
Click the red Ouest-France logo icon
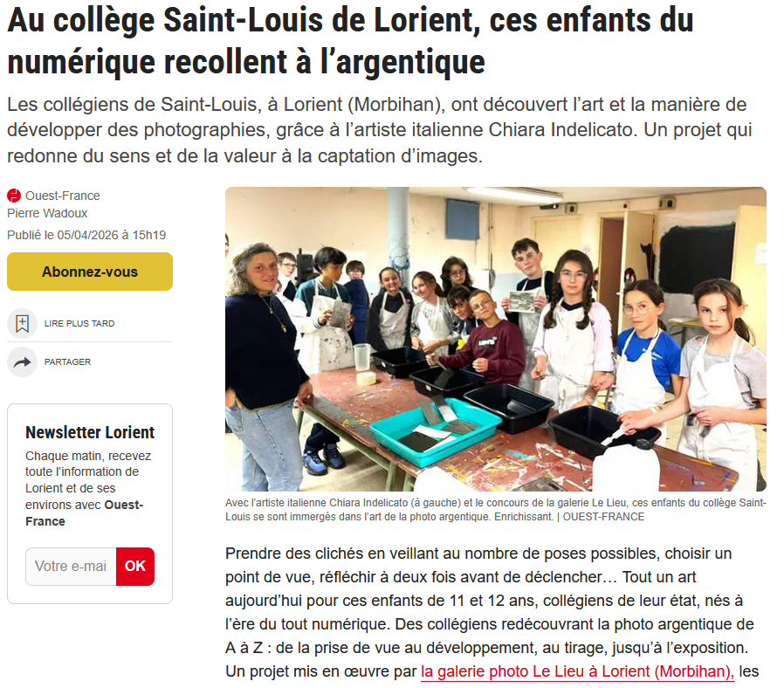click(14, 196)
